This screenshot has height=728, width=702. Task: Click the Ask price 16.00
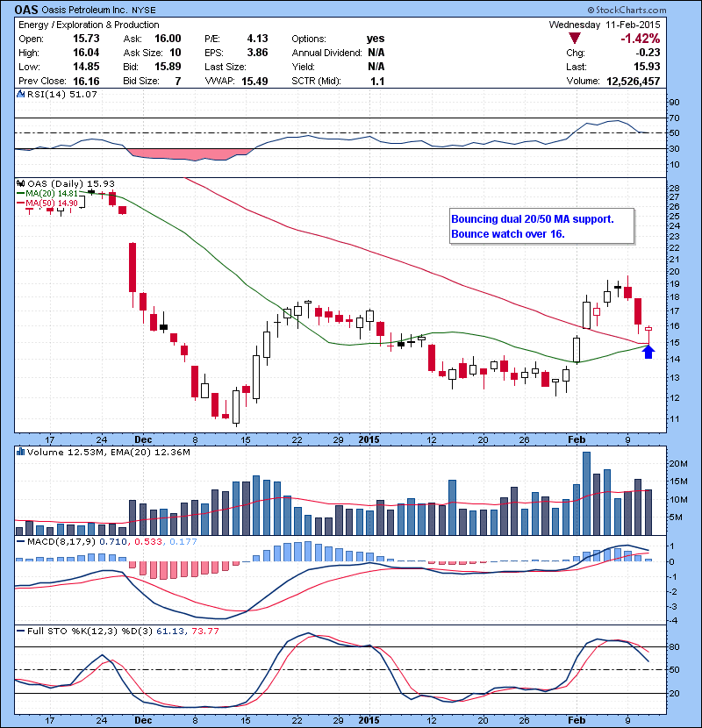[x=168, y=39]
